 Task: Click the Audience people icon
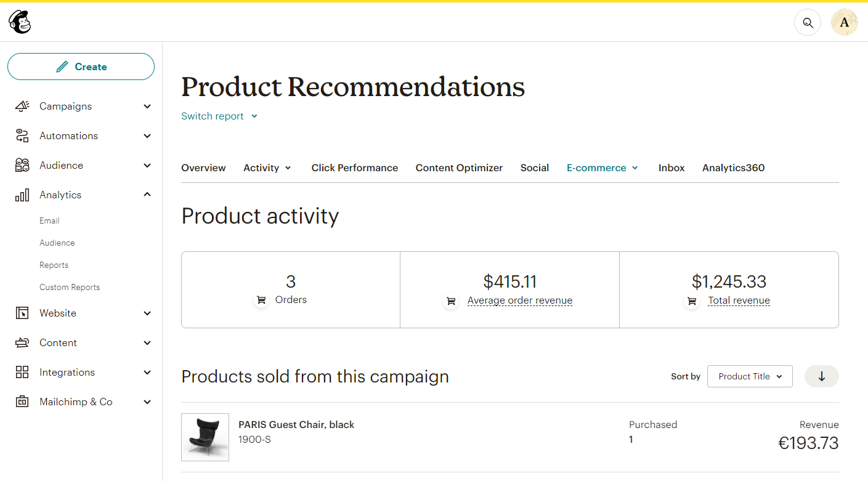(22, 165)
